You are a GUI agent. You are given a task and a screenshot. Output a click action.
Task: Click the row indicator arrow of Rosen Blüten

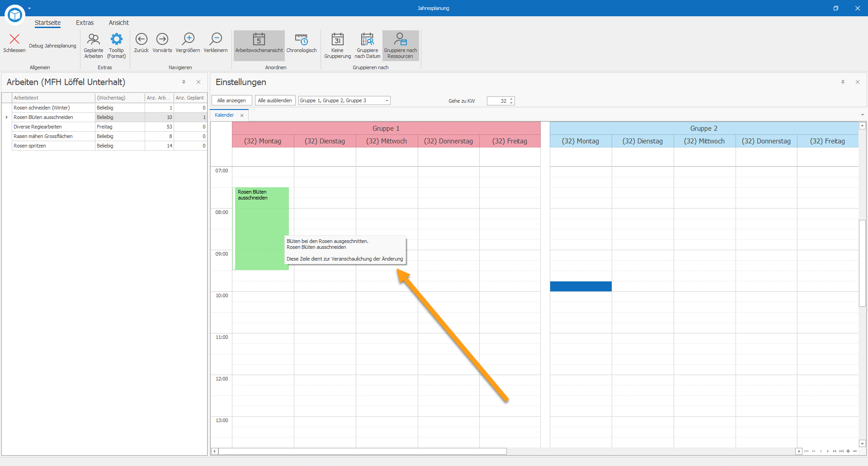point(7,117)
